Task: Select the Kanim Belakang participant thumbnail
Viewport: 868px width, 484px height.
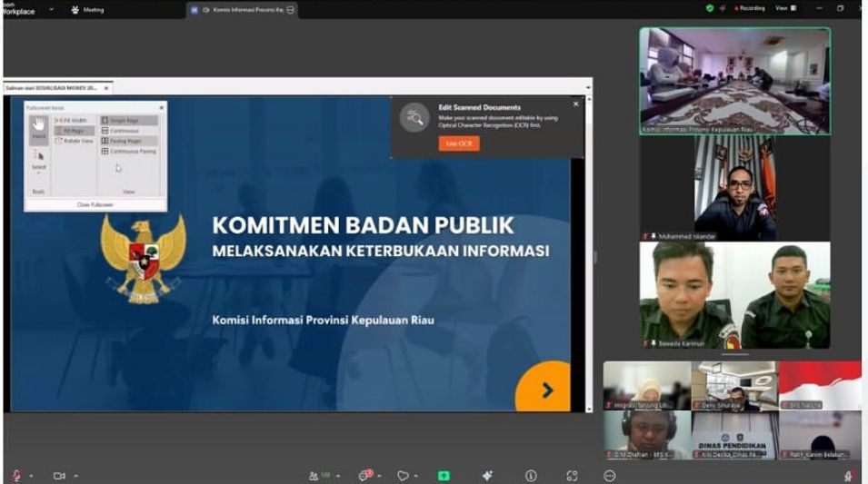Action: pos(820,435)
